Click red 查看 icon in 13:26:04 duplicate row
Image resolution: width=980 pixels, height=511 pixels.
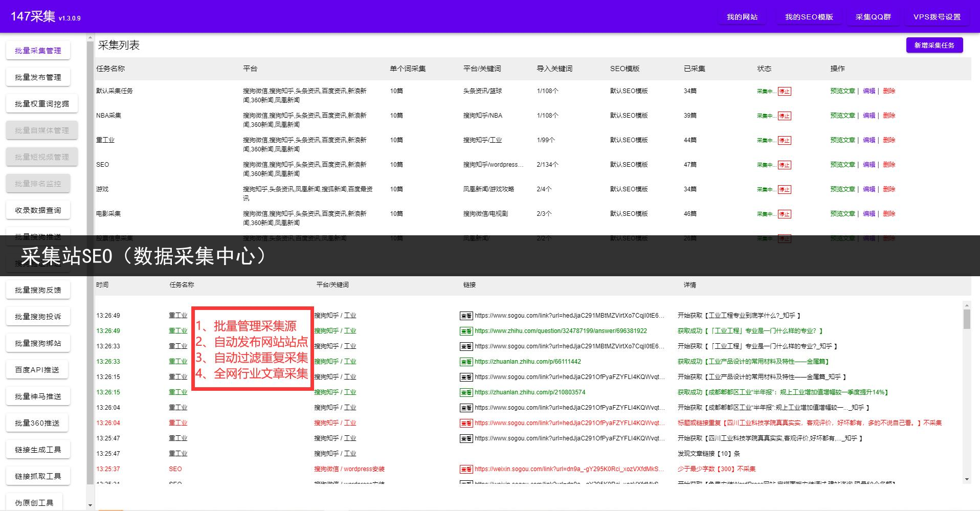pos(466,424)
